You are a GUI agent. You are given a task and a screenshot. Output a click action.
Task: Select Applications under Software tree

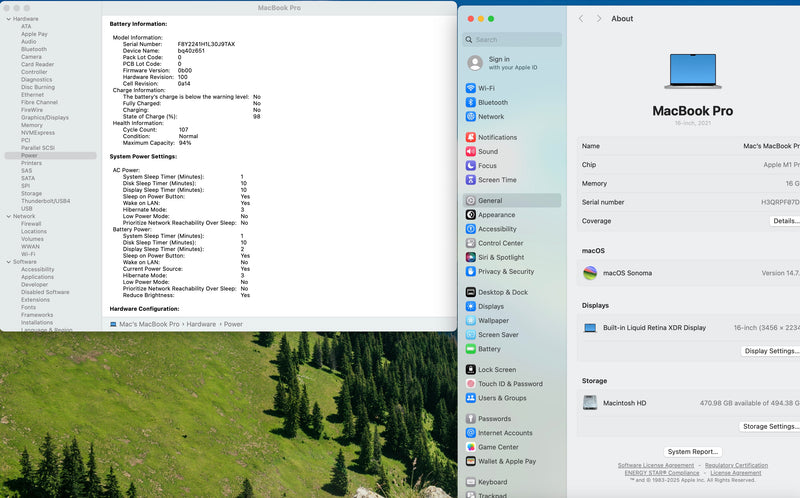(37, 277)
